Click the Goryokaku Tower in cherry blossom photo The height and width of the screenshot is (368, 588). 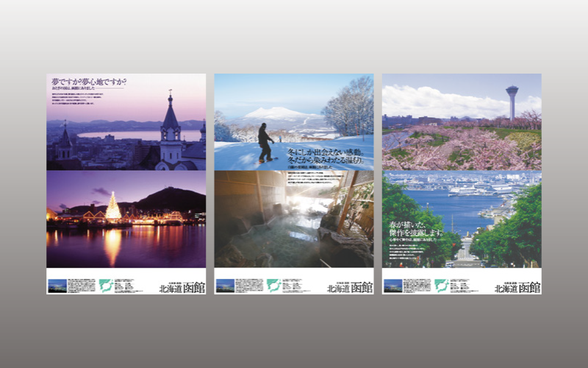512,101
